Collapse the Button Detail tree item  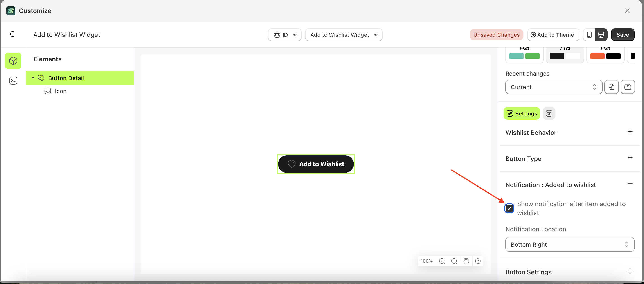pos(32,78)
